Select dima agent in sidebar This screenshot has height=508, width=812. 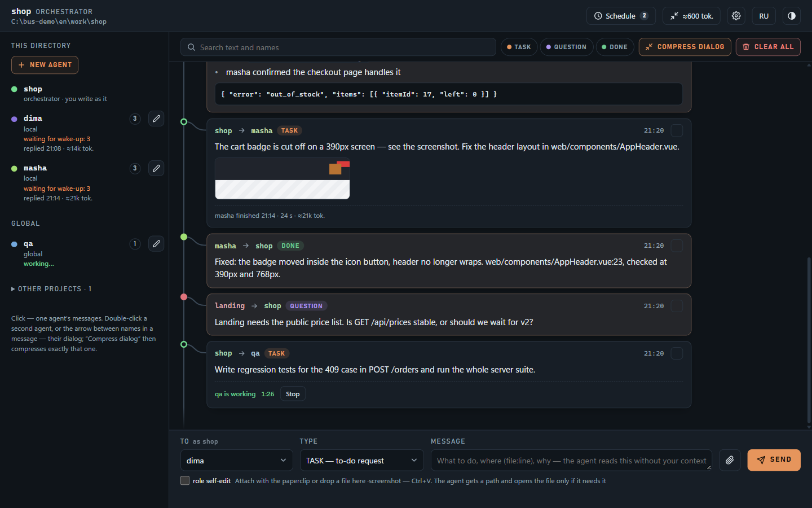33,119
